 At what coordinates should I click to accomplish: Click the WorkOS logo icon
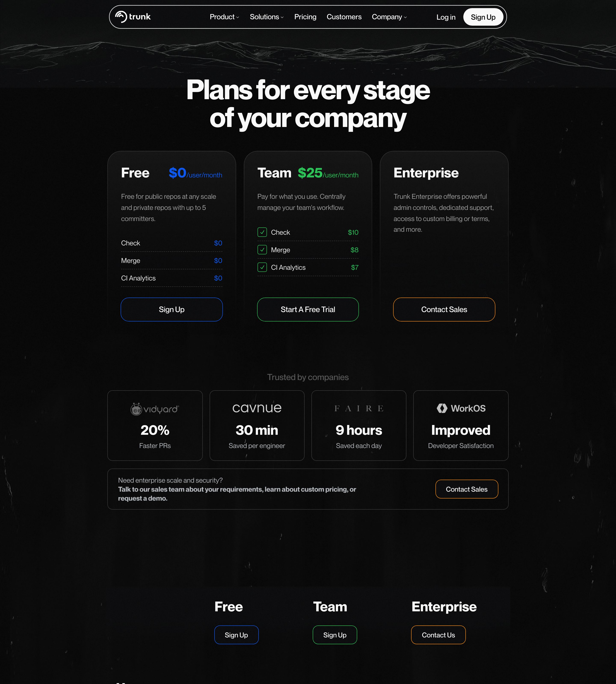[442, 408]
